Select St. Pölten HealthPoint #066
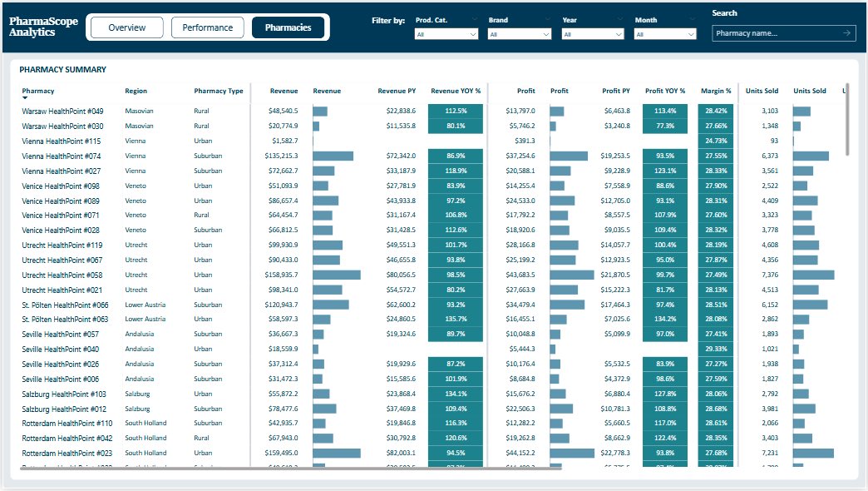Image resolution: width=868 pixels, height=491 pixels. [66, 305]
